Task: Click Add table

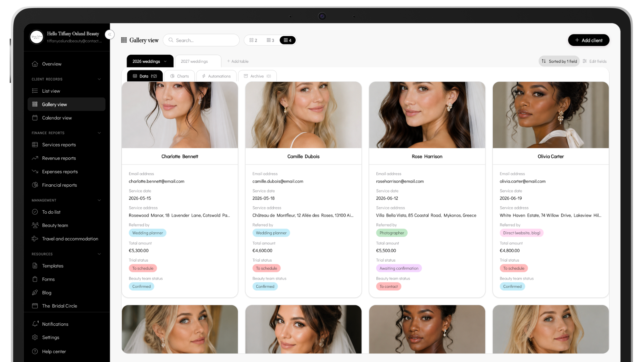Action: (238, 61)
